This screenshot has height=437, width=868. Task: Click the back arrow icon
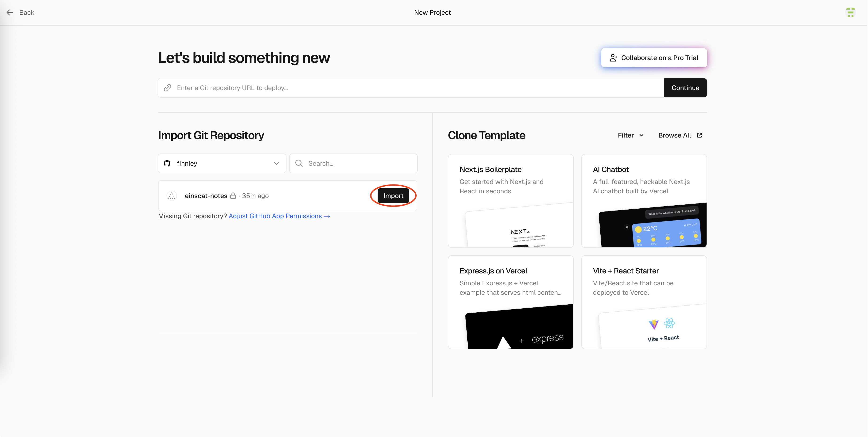(x=10, y=12)
